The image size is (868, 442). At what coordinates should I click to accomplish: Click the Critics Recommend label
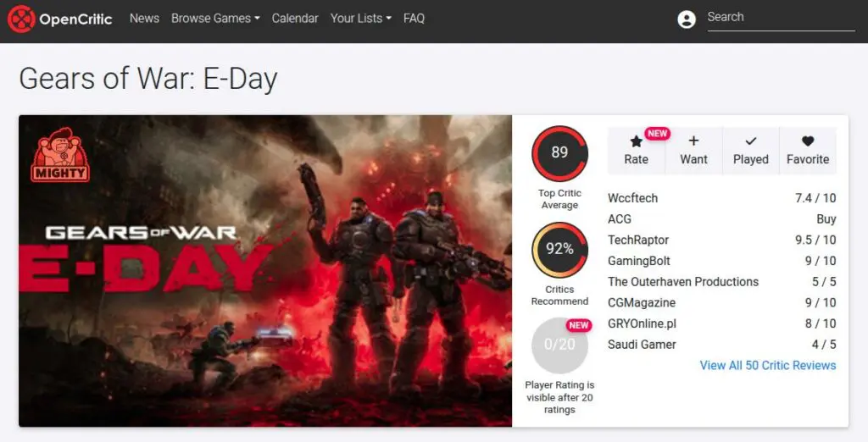point(559,296)
